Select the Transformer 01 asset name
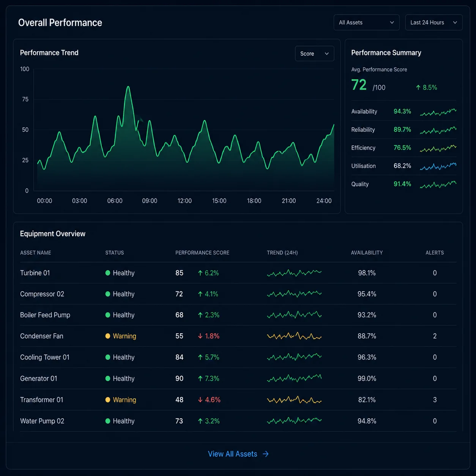The height and width of the screenshot is (476, 476). [x=42, y=400]
